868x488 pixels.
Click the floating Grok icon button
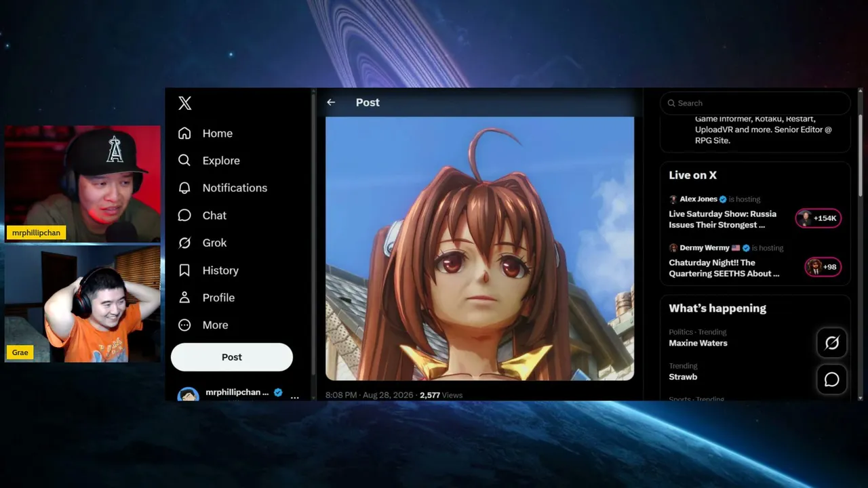point(832,343)
